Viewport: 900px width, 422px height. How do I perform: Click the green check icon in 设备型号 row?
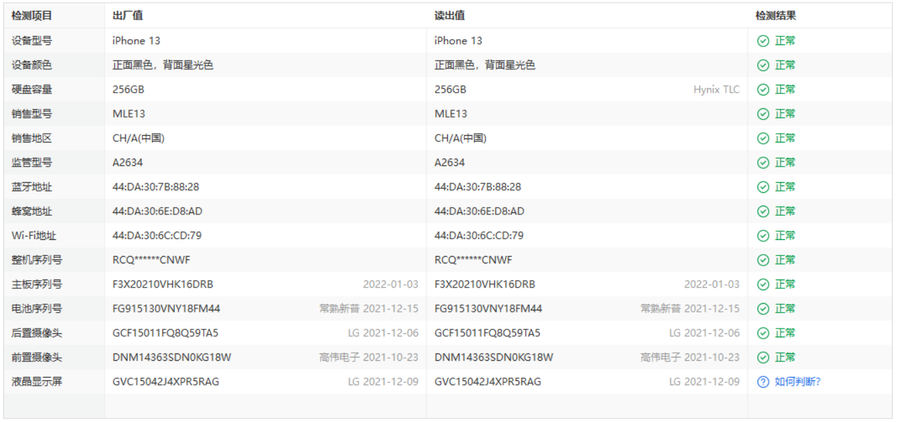[763, 41]
